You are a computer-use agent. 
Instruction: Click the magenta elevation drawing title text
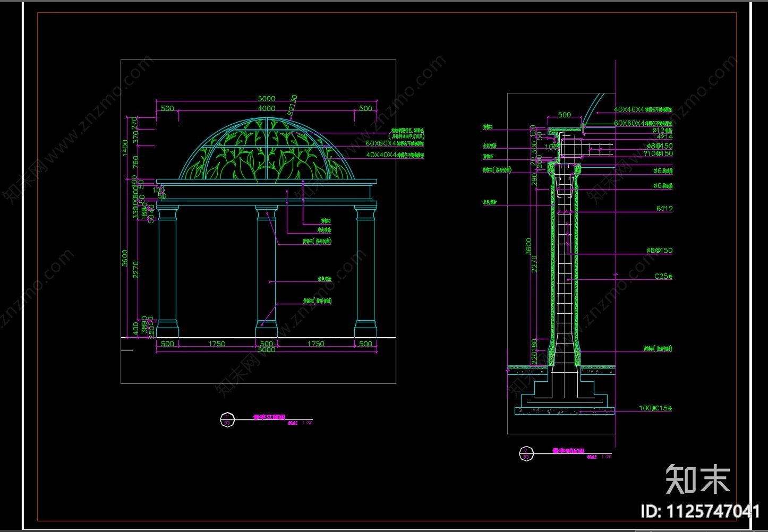[x=269, y=417]
